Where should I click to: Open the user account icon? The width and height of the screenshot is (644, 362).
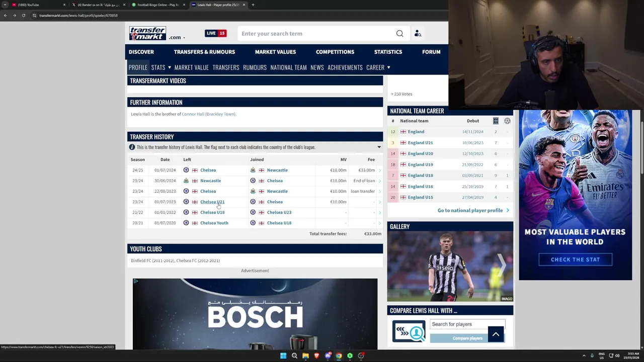tap(418, 34)
